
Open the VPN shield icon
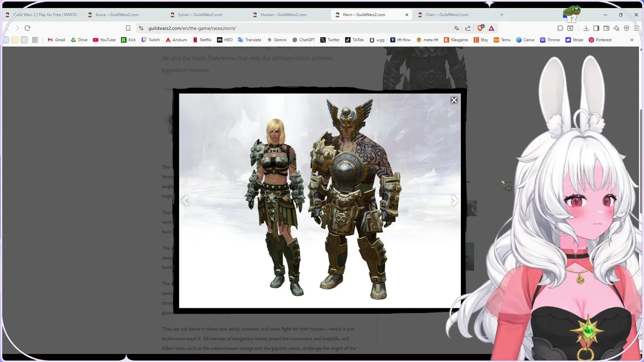pyautogui.click(x=626, y=28)
